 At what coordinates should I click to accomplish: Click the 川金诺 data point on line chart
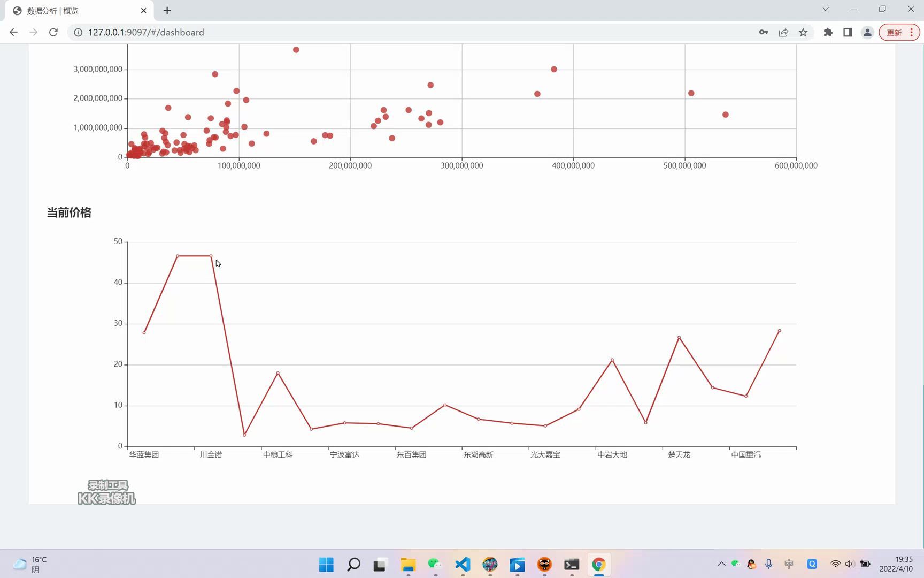click(x=211, y=256)
